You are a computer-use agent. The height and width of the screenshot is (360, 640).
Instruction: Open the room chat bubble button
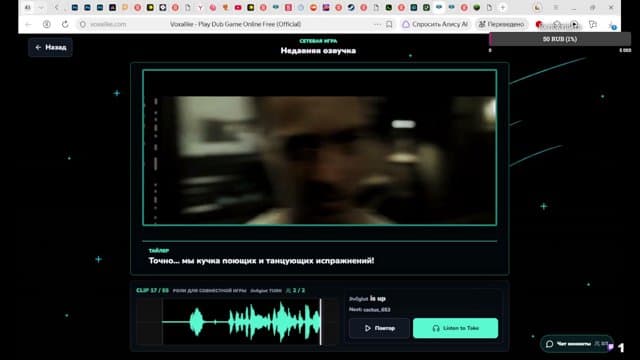tap(576, 344)
